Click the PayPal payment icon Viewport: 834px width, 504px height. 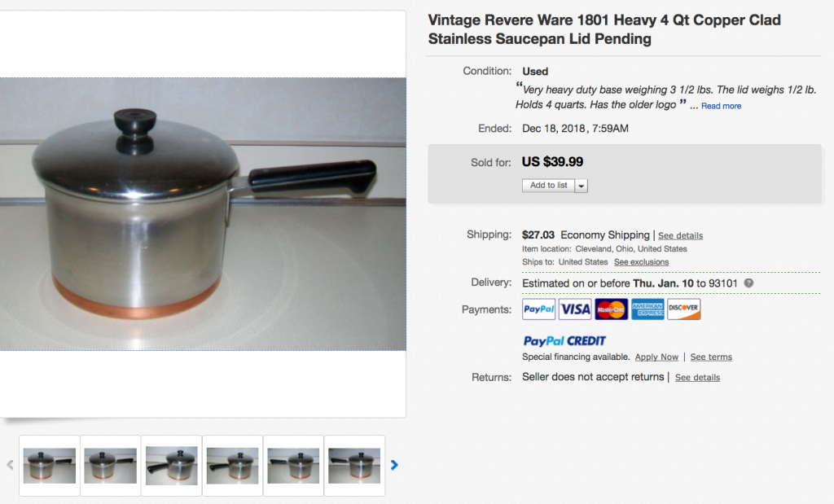[539, 309]
